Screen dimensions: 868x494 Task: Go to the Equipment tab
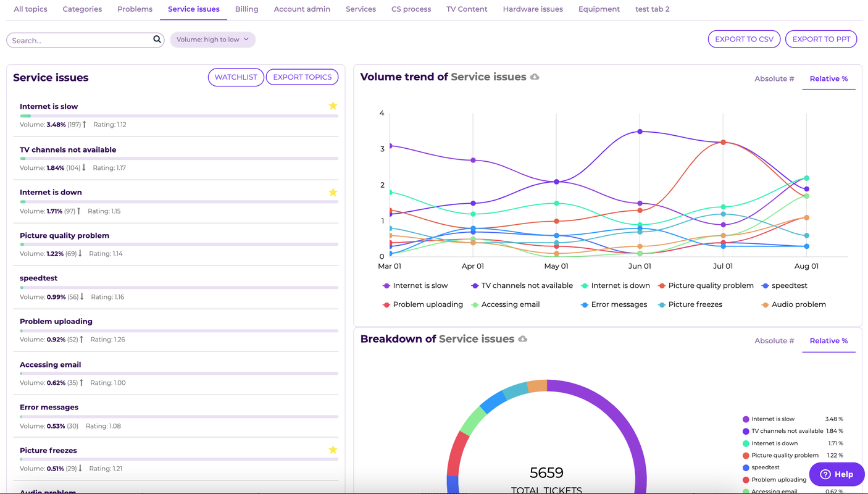pos(599,9)
